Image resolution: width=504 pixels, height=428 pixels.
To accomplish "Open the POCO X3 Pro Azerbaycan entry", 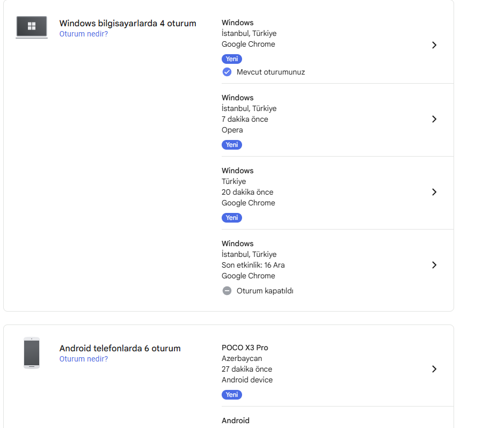I will pos(338,370).
